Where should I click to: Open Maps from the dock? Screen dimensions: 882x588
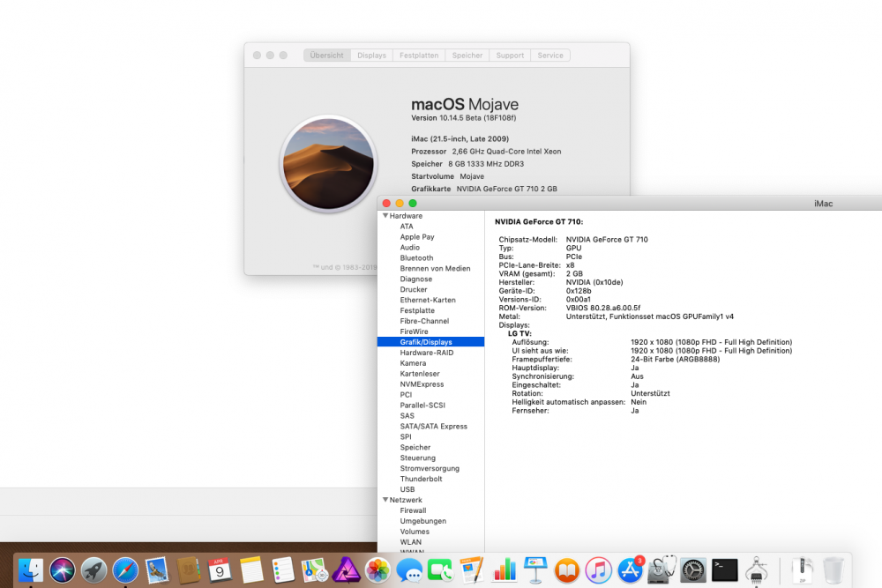(x=315, y=570)
